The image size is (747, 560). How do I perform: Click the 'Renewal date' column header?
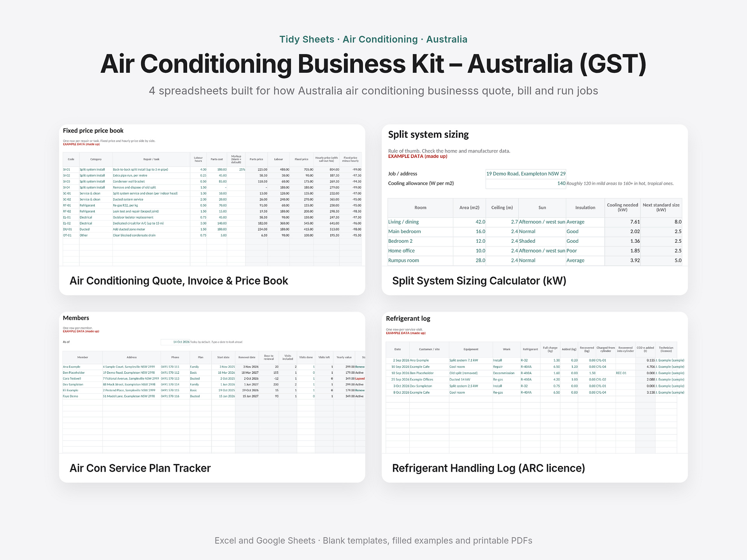(x=247, y=357)
